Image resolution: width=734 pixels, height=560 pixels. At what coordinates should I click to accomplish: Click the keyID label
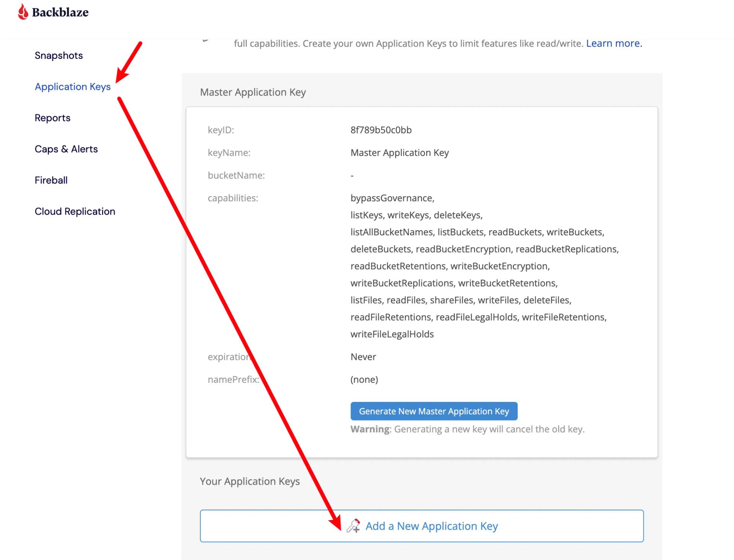coord(221,130)
